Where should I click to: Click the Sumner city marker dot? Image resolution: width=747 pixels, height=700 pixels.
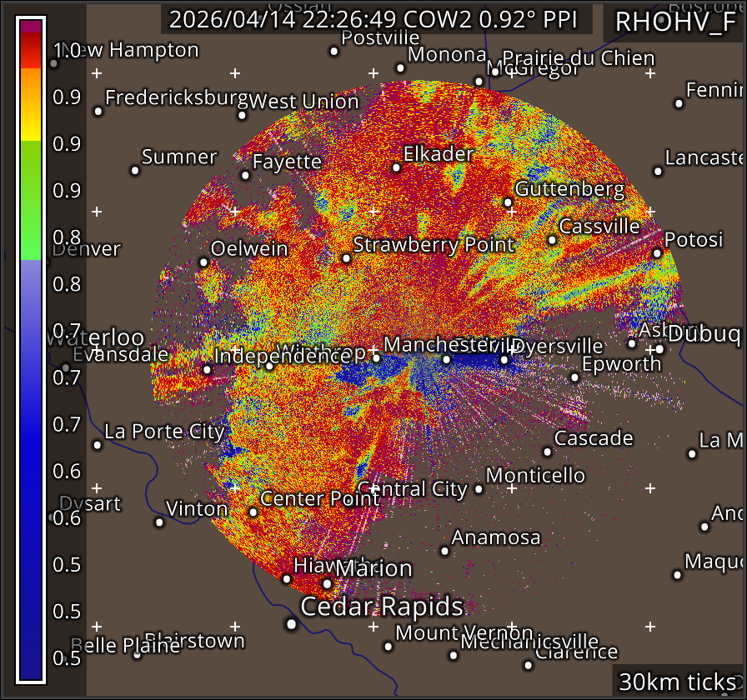coord(135,170)
